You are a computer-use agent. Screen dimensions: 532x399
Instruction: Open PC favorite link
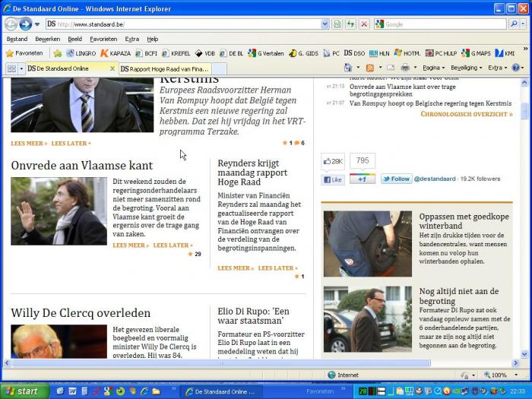[x=331, y=53]
